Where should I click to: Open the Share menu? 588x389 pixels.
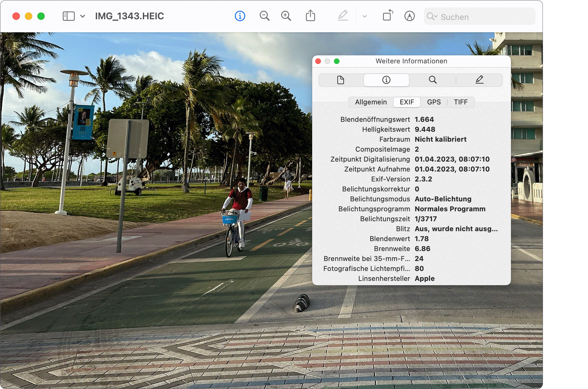pos(310,16)
